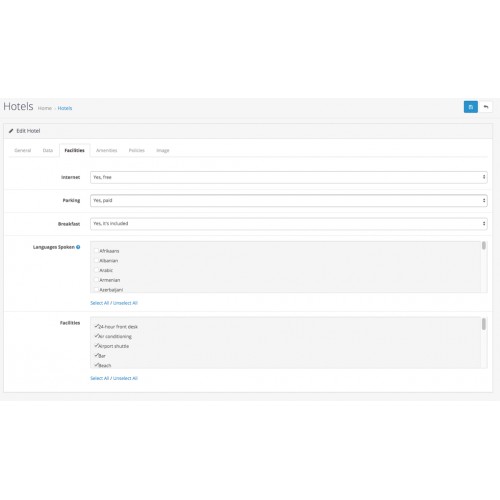Uncheck the Bar facility checkbox
The height and width of the screenshot is (500, 500).
pos(97,355)
